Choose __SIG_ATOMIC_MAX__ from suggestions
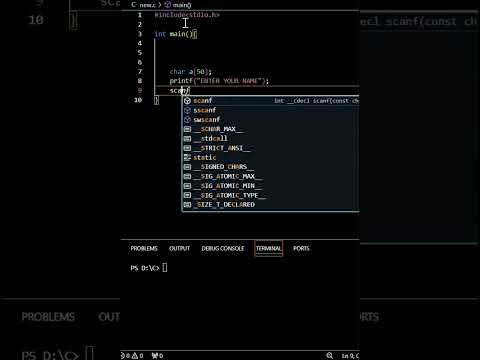480x360 pixels. tap(271, 176)
